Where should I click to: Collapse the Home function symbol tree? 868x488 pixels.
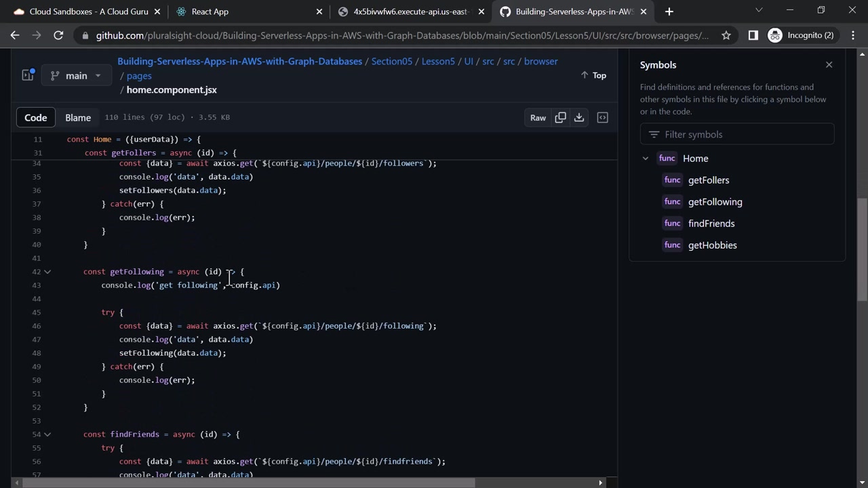tap(646, 159)
